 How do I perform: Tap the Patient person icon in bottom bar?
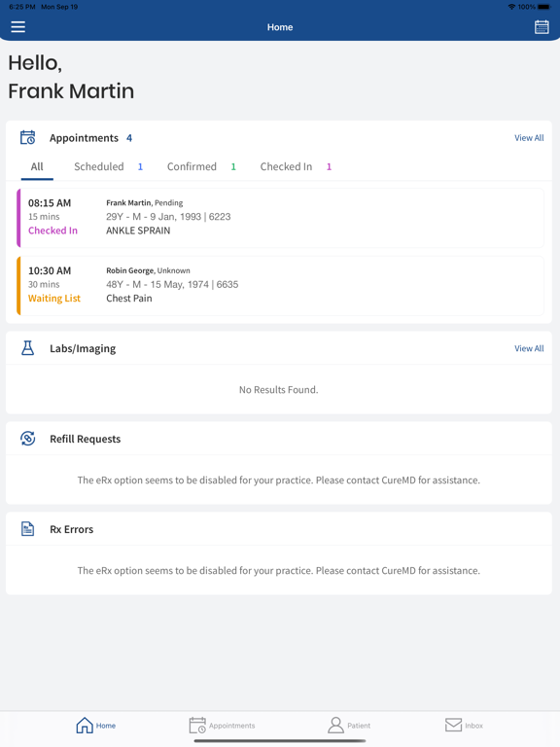click(335, 725)
